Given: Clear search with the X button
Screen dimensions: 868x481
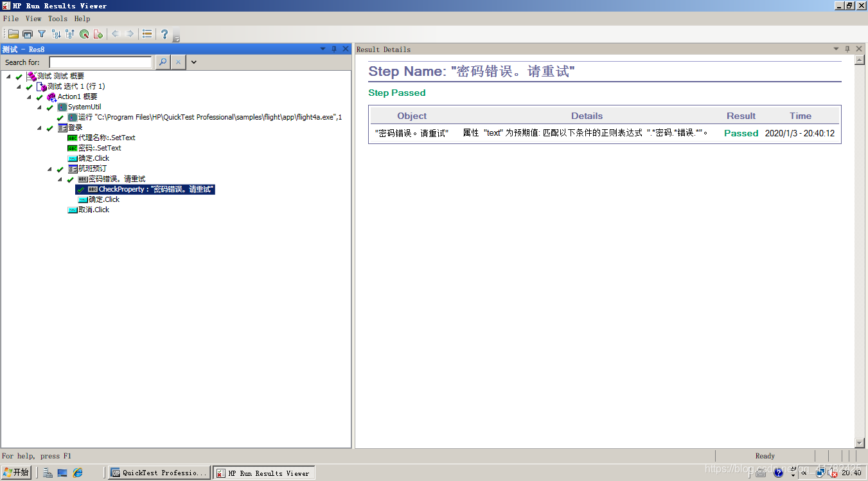Looking at the screenshot, I should (x=179, y=62).
